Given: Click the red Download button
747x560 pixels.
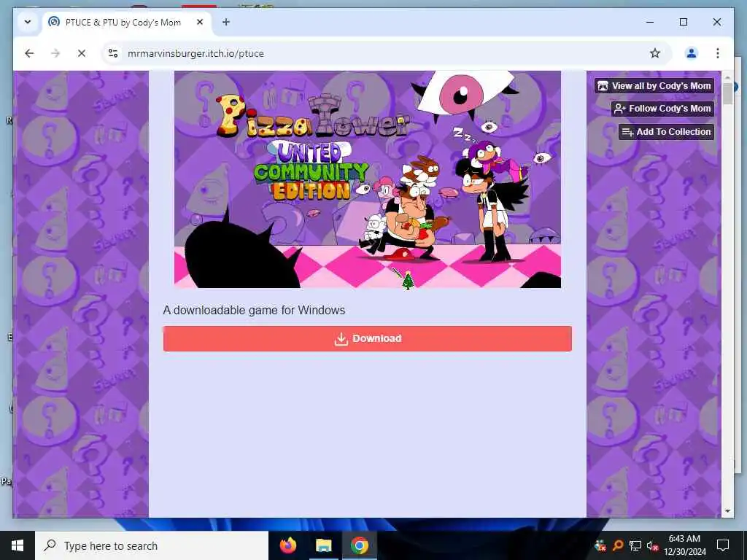Looking at the screenshot, I should click(x=368, y=338).
